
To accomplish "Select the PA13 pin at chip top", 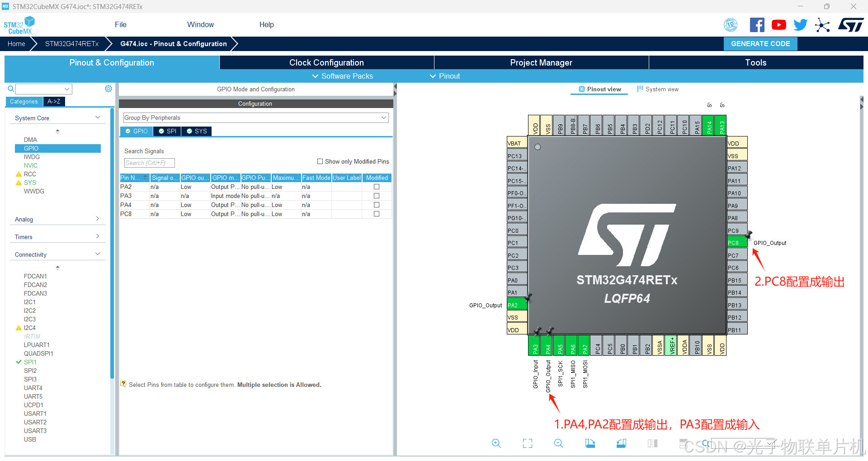I will tap(722, 125).
